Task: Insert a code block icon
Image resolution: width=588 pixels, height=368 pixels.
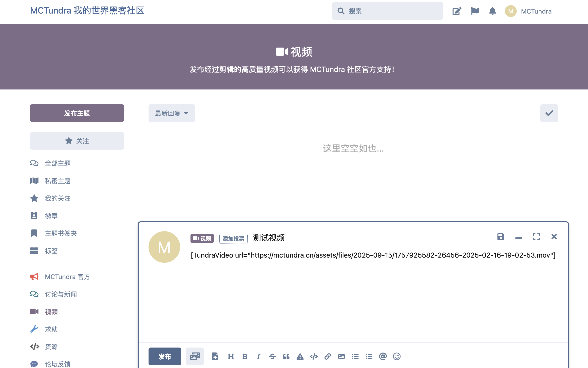Action: [x=314, y=356]
